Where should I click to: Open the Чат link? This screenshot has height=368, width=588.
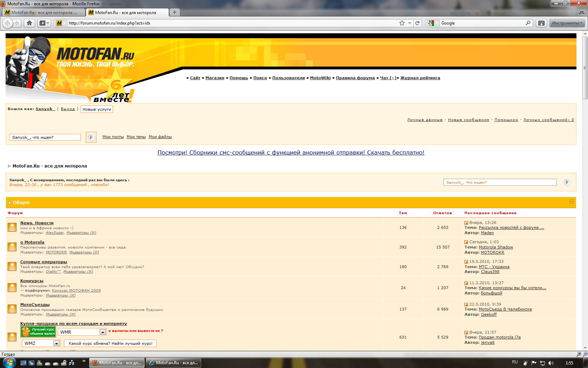click(388, 78)
